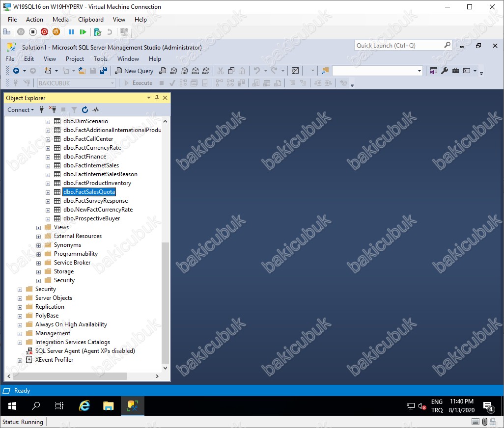Viewport: 504px width, 428px height.
Task: Select the dbo.FactInternetSales table
Action: click(x=91, y=165)
